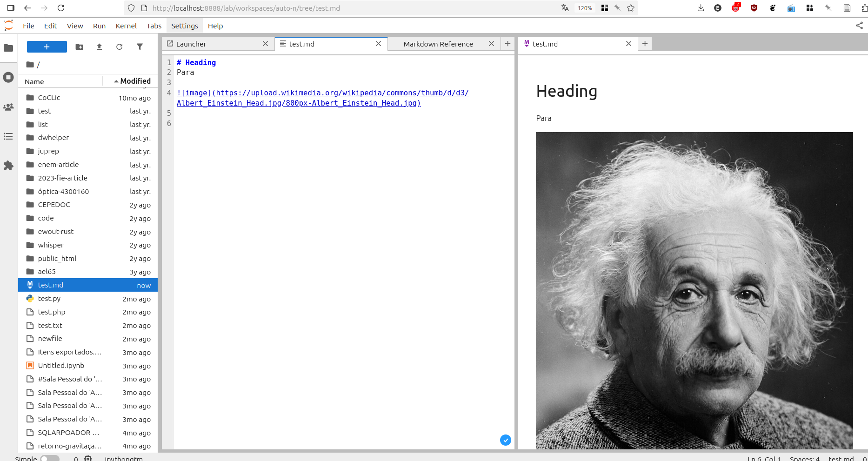Click the '# Heading' line in editor
The width and height of the screenshot is (868, 461).
coord(196,62)
